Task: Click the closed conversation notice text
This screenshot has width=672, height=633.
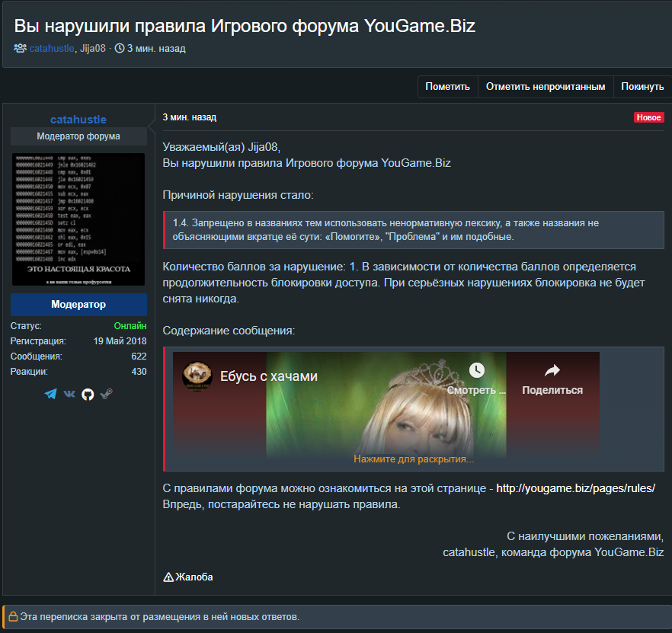Action: (x=159, y=617)
